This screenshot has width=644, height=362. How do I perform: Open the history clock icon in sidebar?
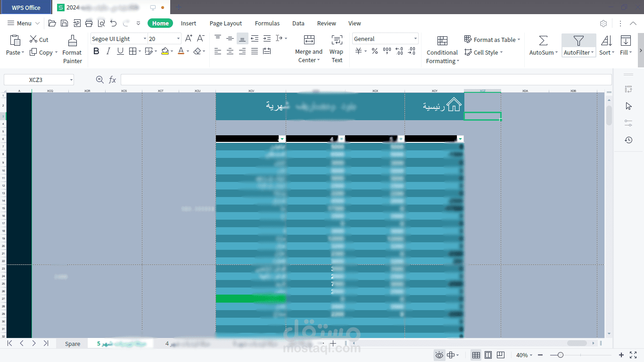click(628, 140)
